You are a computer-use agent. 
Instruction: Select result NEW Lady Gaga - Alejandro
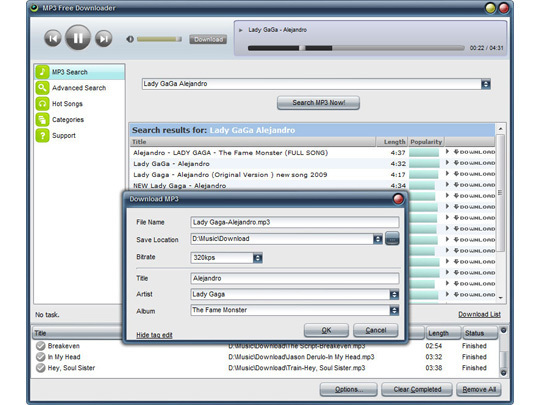click(x=179, y=186)
